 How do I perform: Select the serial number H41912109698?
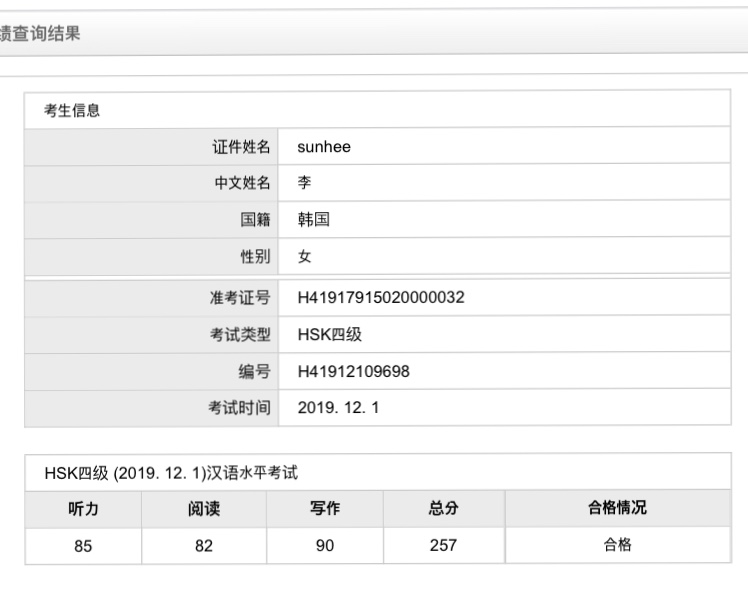(x=353, y=372)
